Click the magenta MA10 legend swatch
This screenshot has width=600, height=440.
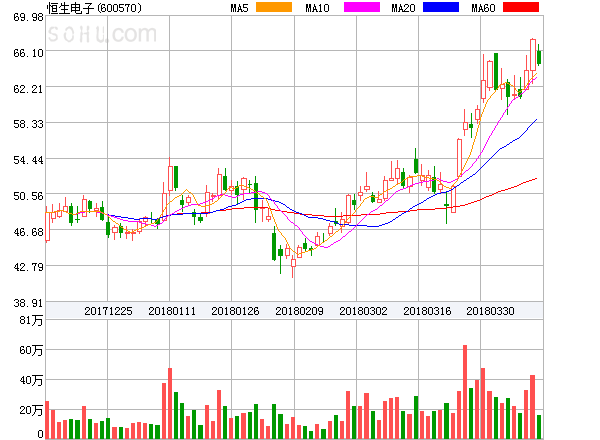pyautogui.click(x=362, y=7)
